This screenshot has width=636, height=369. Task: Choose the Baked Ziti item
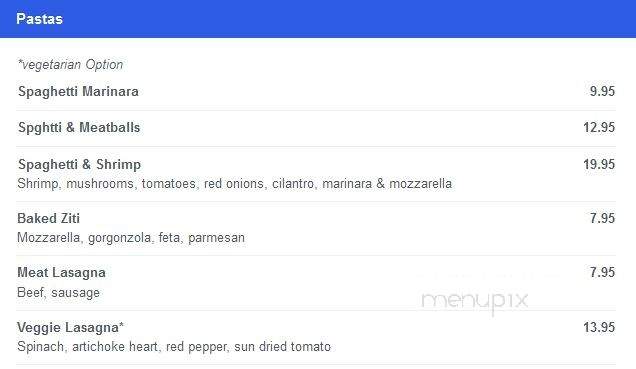[x=49, y=219]
